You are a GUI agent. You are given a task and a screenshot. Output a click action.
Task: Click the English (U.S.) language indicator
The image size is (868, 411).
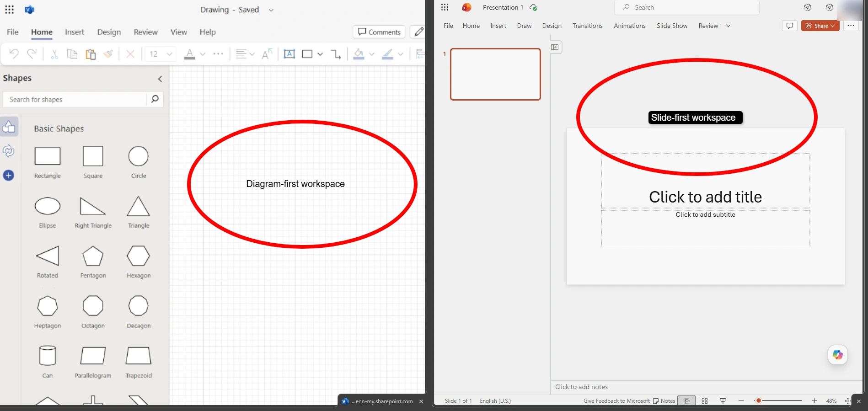click(495, 401)
